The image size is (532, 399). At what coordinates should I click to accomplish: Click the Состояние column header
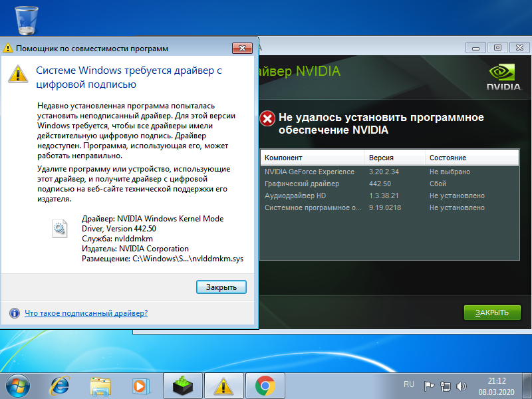pos(472,158)
